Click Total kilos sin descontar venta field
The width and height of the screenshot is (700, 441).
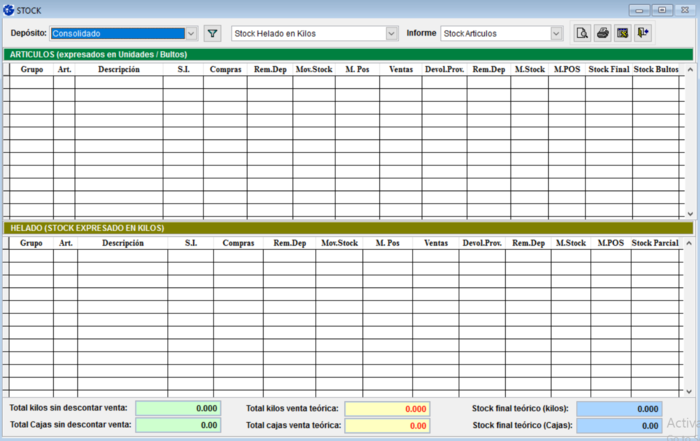[x=178, y=408]
